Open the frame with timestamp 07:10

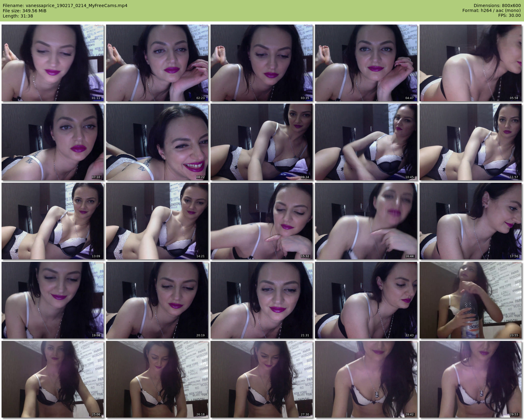click(53, 142)
